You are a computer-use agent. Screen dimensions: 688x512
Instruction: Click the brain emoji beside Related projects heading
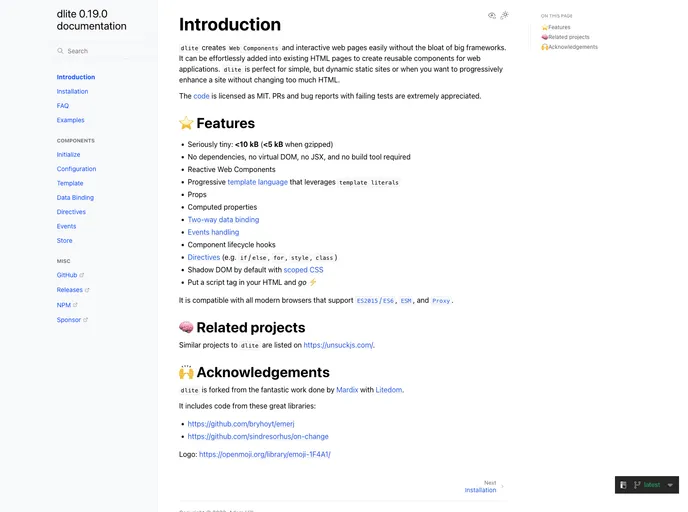click(186, 327)
